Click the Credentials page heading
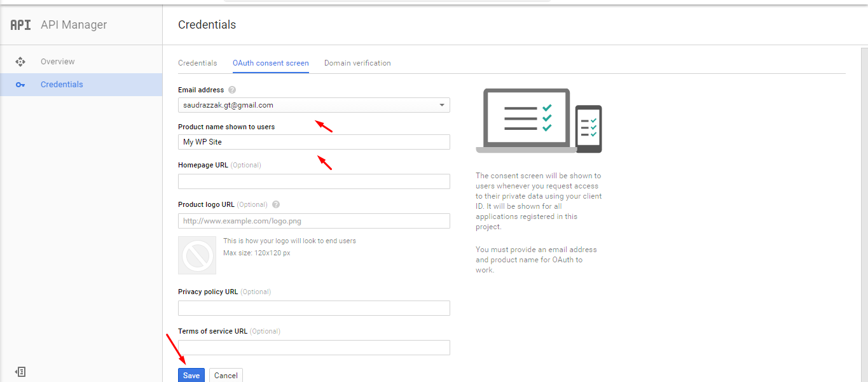The height and width of the screenshot is (382, 868). click(x=207, y=25)
